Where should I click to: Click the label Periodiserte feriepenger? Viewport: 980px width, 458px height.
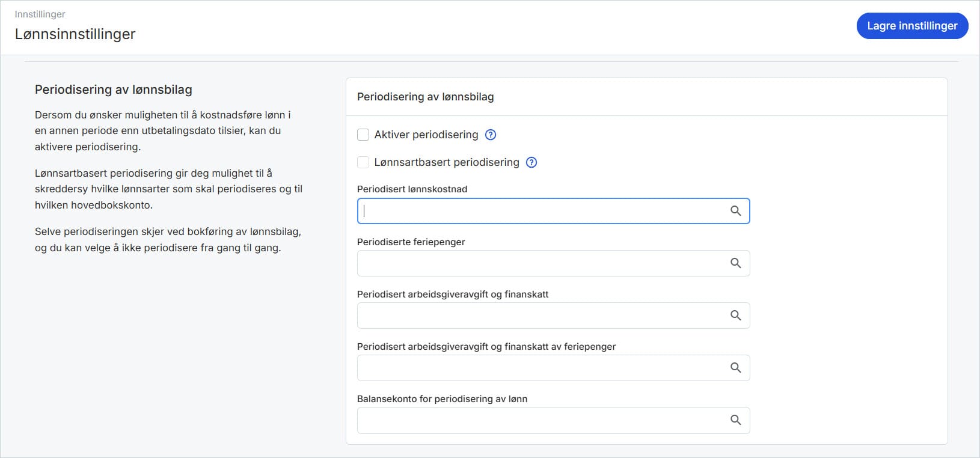tap(411, 242)
